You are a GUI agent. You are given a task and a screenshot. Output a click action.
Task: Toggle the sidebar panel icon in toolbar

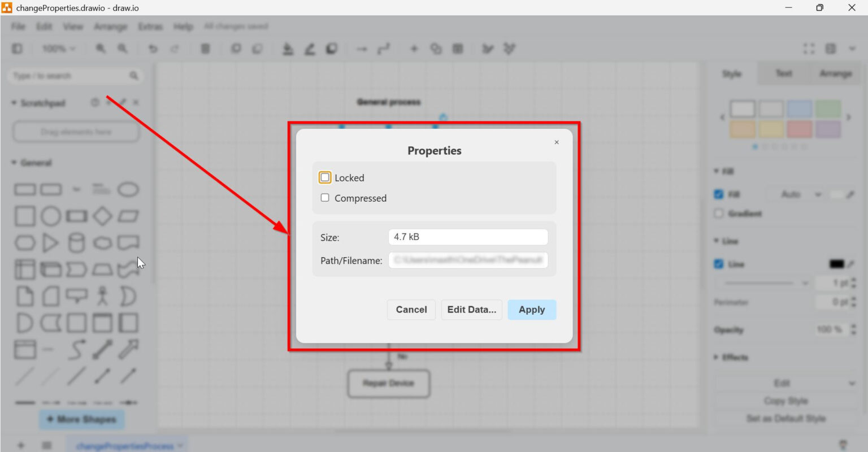18,49
